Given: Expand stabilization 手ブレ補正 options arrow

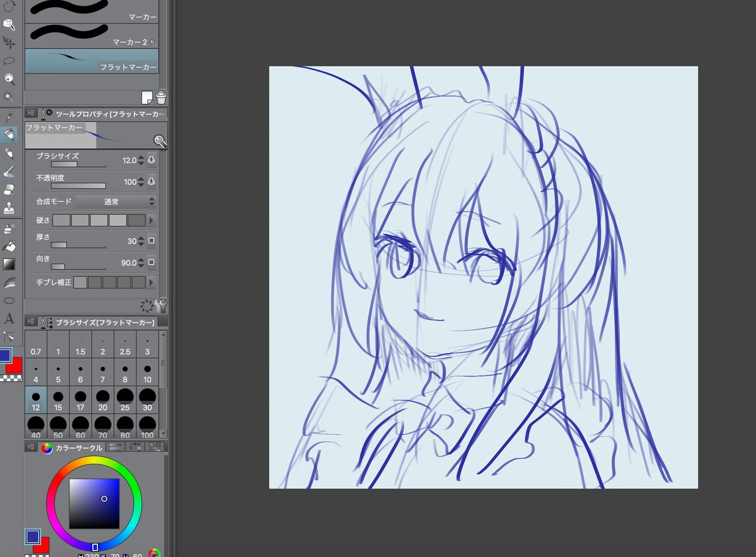Looking at the screenshot, I should click(x=151, y=282).
